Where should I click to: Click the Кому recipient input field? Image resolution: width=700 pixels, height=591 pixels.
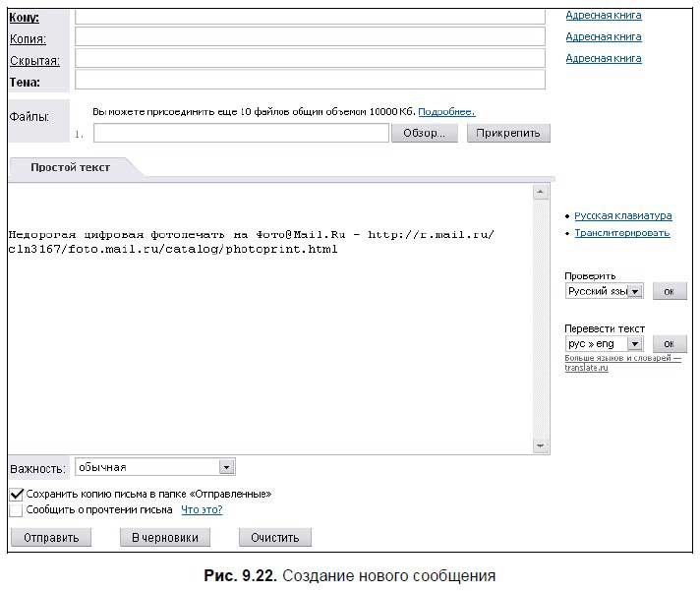(310, 17)
